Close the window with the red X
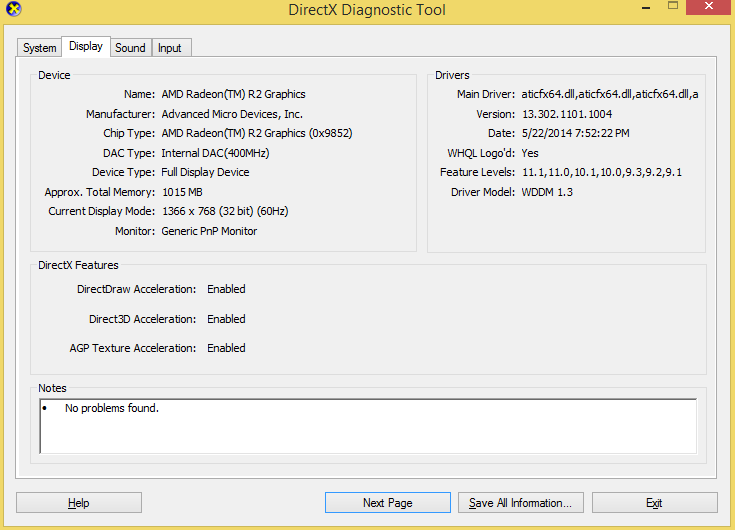 pos(709,7)
